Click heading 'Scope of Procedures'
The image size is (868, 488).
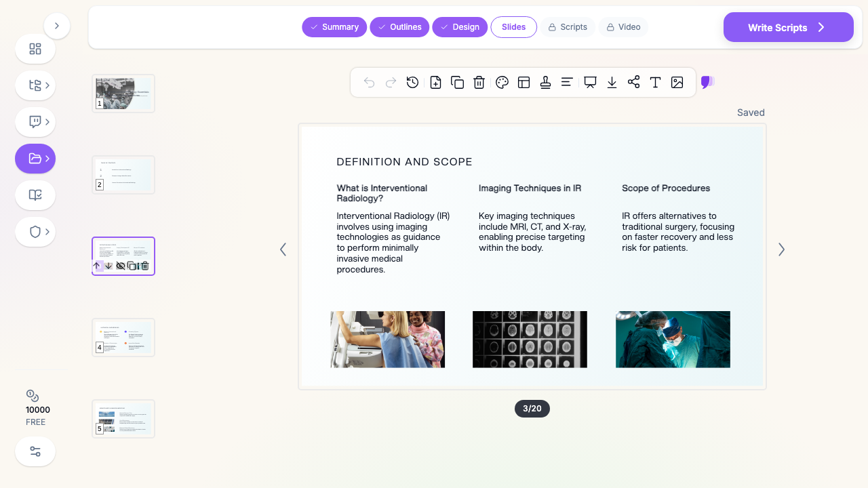pos(666,188)
